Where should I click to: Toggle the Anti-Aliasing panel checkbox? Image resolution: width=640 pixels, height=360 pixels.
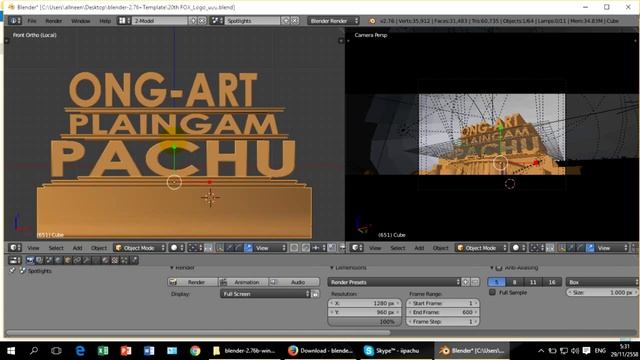pyautogui.click(x=499, y=268)
